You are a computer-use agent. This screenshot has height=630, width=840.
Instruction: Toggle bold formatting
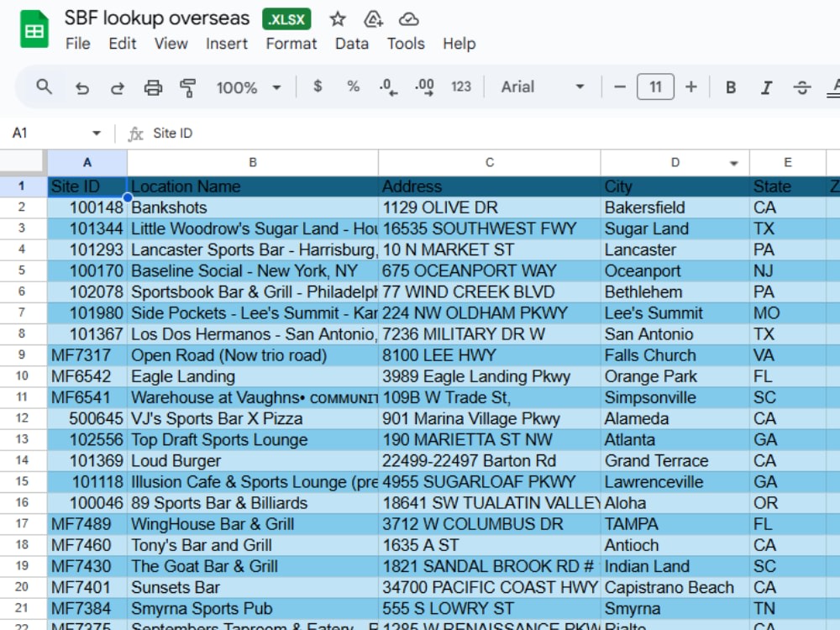coord(731,87)
